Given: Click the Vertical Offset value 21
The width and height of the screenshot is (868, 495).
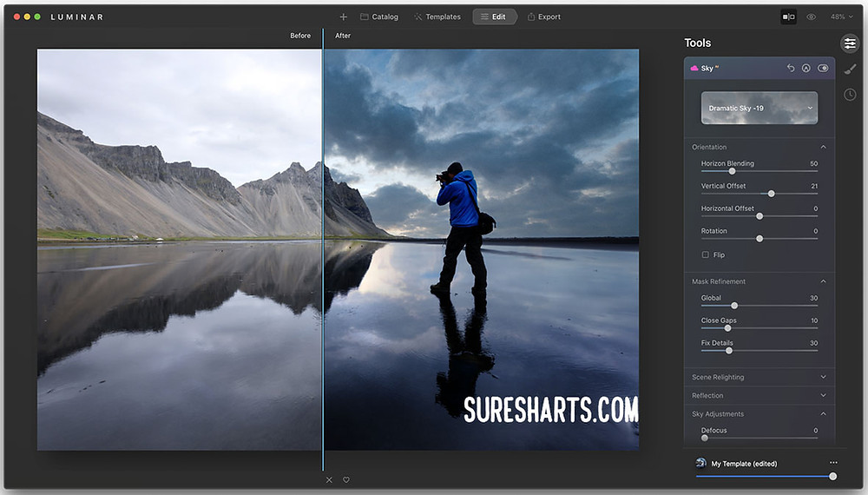Looking at the screenshot, I should (814, 186).
